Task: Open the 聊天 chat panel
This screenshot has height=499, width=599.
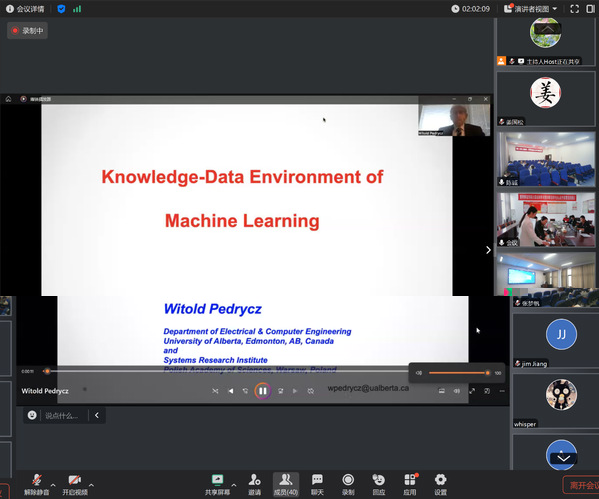Action: point(317,484)
